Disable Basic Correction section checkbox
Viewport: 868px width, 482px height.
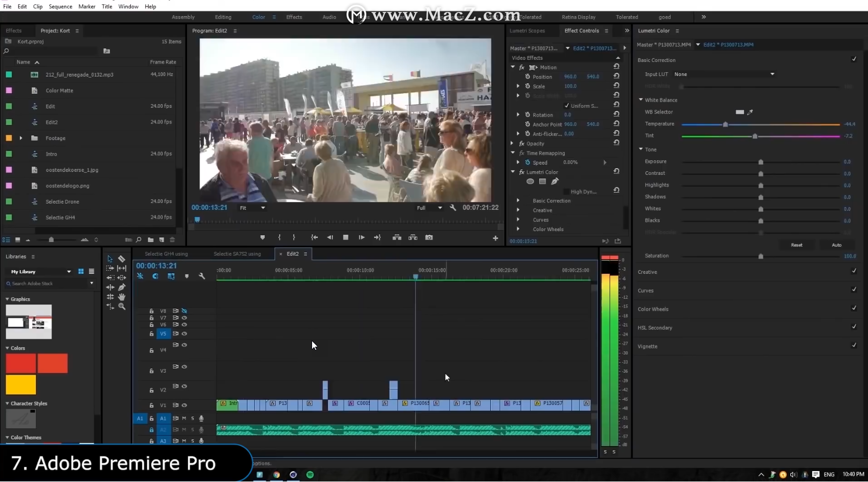(x=854, y=59)
